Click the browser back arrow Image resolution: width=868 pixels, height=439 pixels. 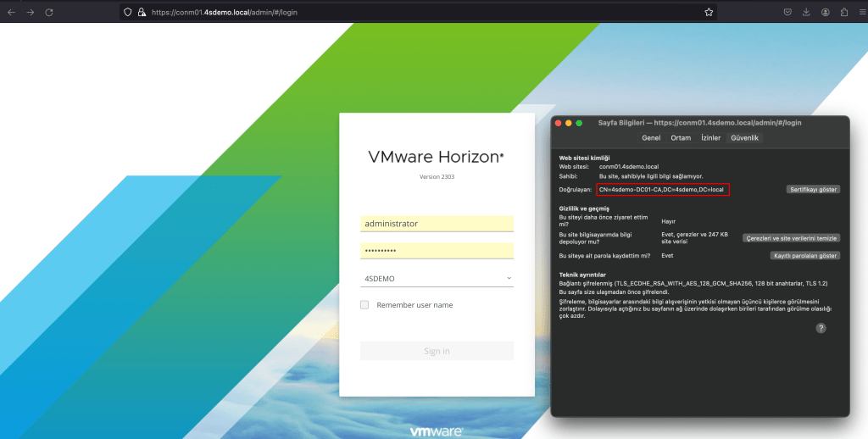[11, 13]
